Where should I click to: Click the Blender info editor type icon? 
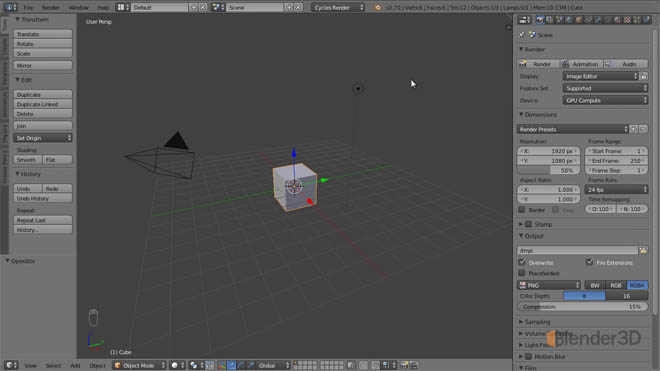[x=11, y=7]
